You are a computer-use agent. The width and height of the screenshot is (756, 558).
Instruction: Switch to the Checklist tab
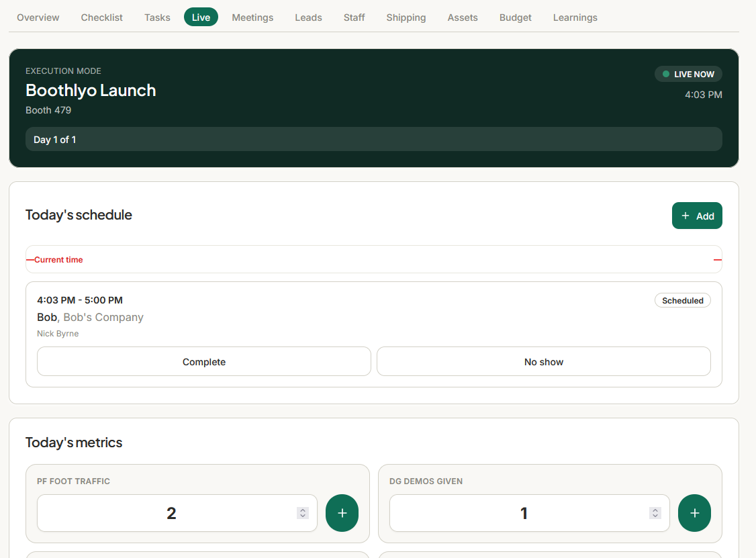[102, 17]
